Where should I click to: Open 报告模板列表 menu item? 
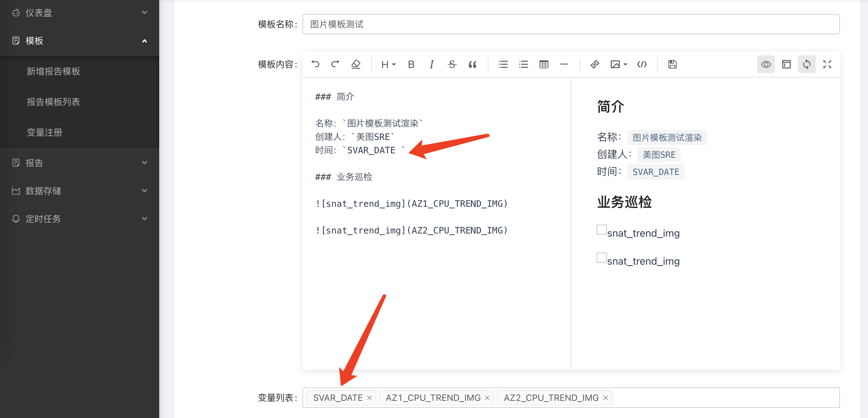coord(53,102)
